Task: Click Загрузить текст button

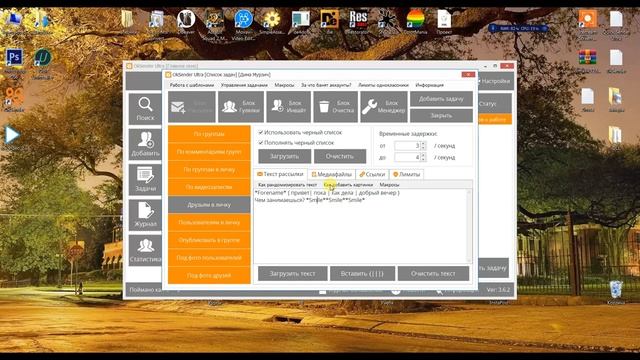Action: (x=293, y=273)
